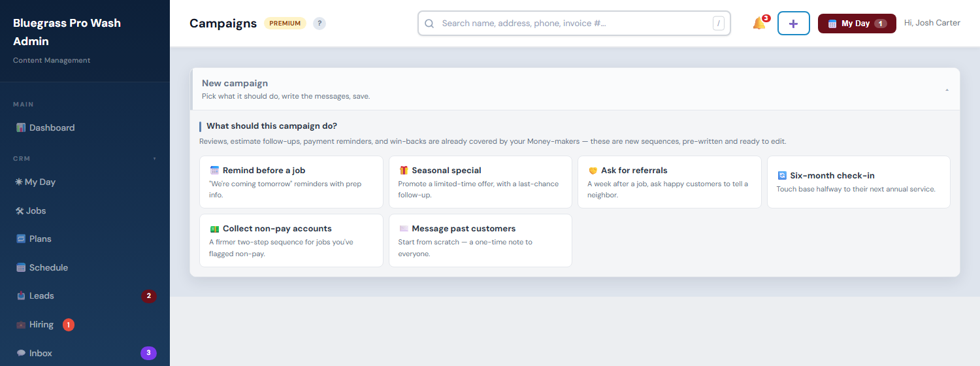This screenshot has width=980, height=366.
Task: Click the Dashboard chart icon
Action: point(21,127)
